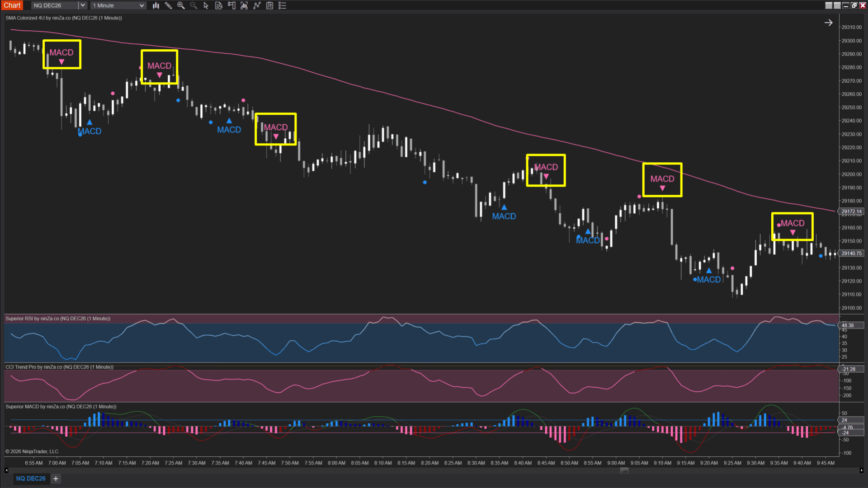Click the -21.28 CCI value marker
868x488 pixels.
pos(851,369)
